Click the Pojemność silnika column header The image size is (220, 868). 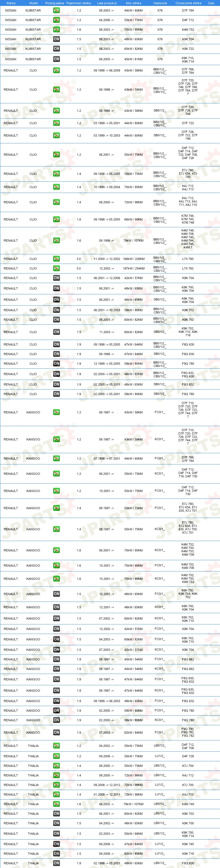[x=78, y=3]
